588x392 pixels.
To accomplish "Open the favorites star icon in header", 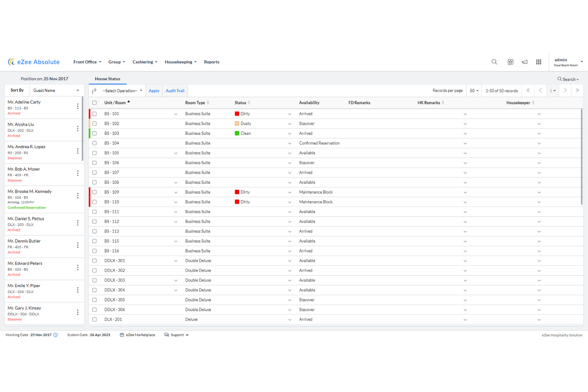I will point(511,62).
